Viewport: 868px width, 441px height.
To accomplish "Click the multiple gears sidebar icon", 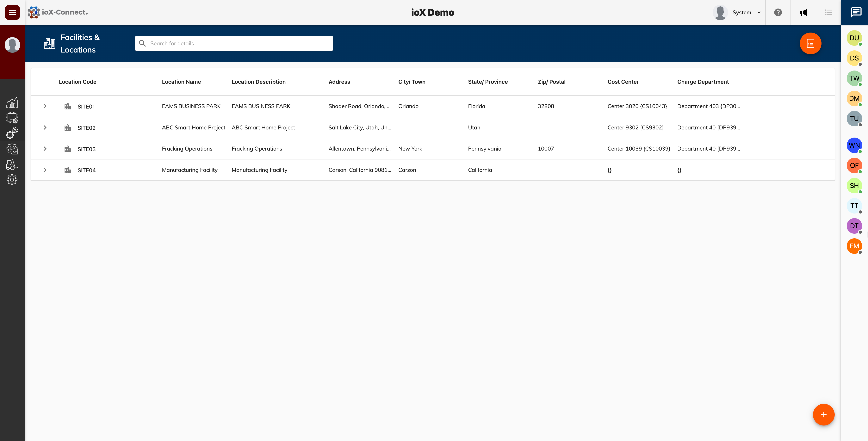I will (12, 133).
